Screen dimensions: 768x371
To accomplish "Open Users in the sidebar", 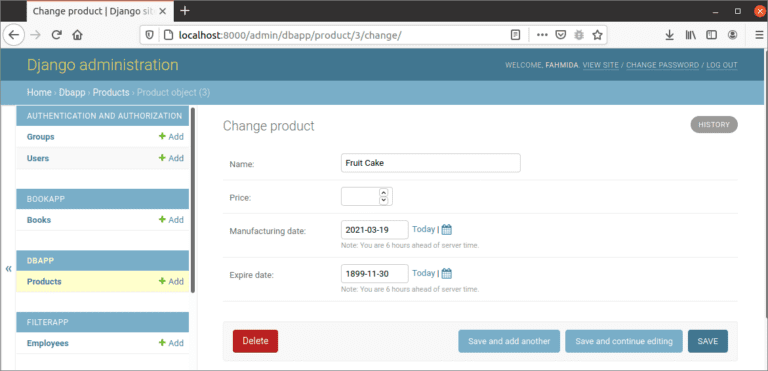I will pos(38,158).
